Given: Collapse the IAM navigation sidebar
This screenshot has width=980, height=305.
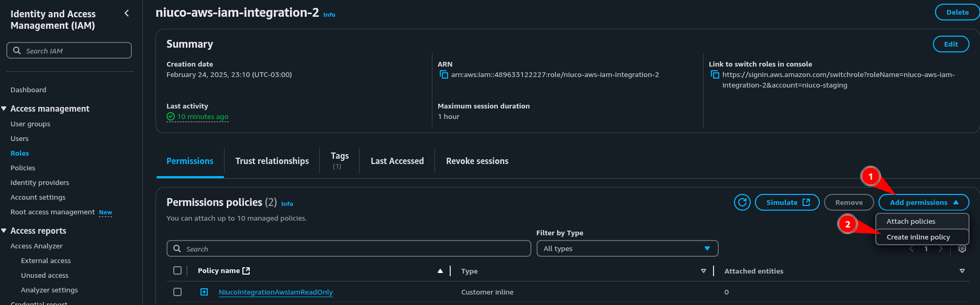Looking at the screenshot, I should click(127, 14).
